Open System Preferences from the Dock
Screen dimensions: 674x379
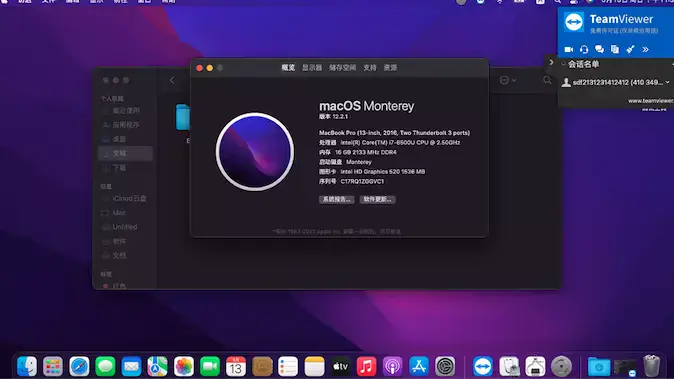445,367
